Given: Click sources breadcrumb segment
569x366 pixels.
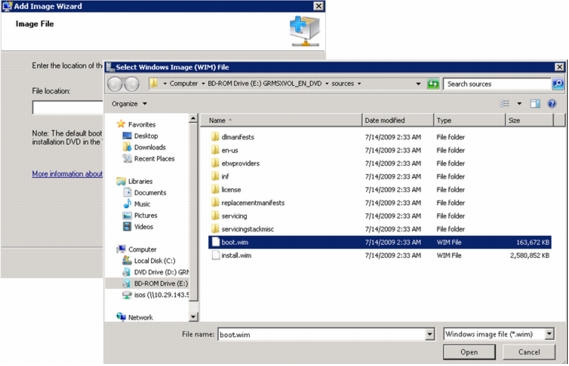Looking at the screenshot, I should click(343, 83).
